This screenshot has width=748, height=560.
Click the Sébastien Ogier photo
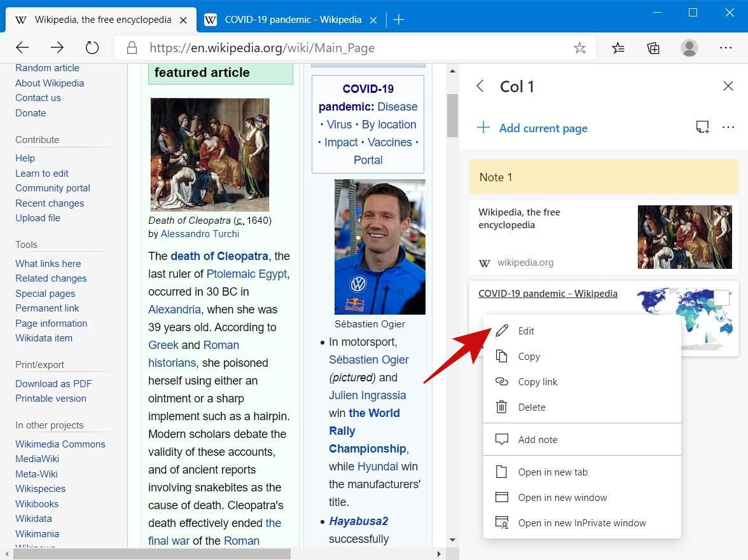coord(380,247)
